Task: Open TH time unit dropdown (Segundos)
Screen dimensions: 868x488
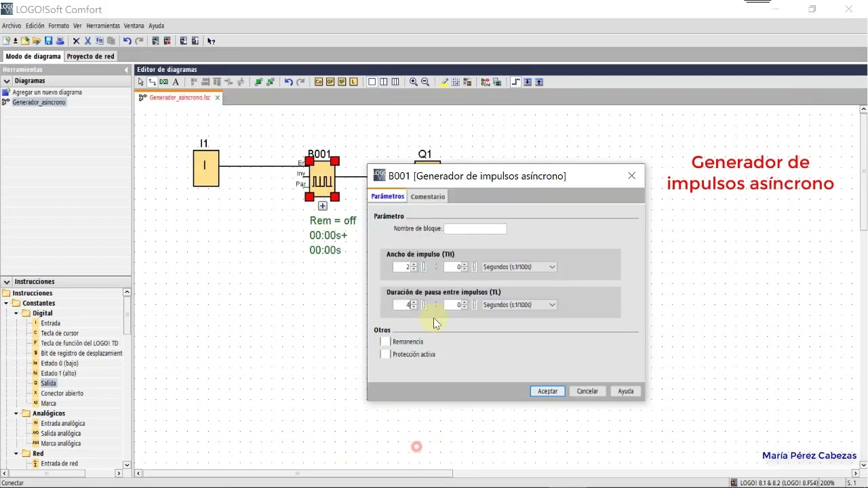Action: coord(519,267)
